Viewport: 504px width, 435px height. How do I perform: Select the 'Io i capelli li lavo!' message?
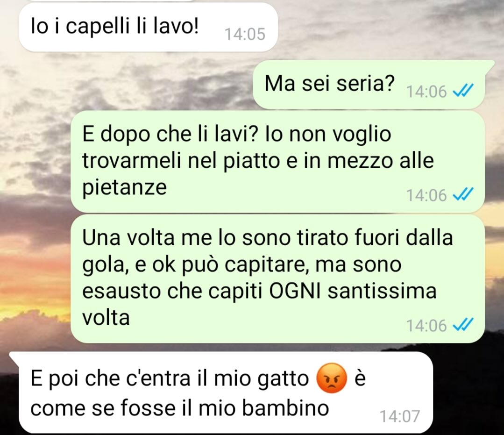[x=148, y=27]
